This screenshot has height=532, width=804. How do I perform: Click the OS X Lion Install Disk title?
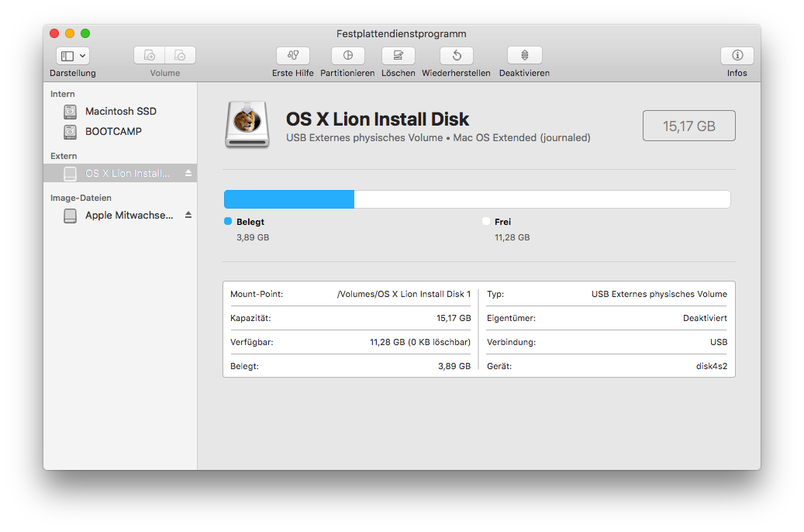coord(378,119)
